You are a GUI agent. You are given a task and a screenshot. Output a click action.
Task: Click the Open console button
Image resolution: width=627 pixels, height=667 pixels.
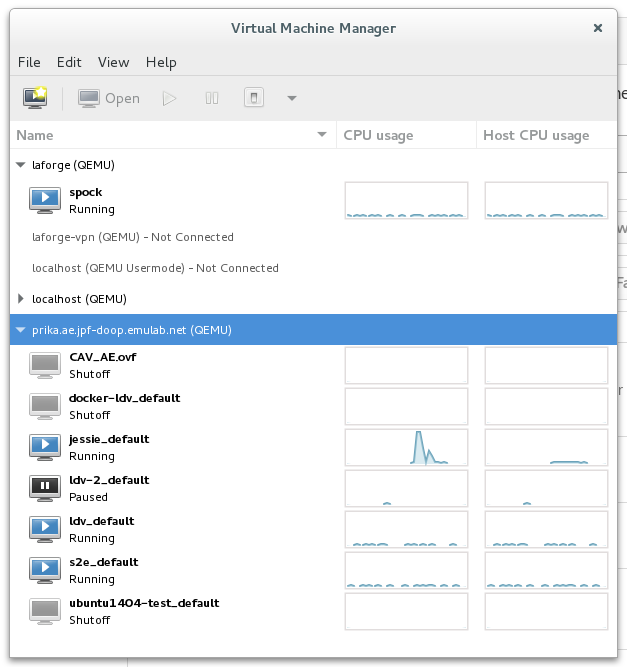click(109, 98)
